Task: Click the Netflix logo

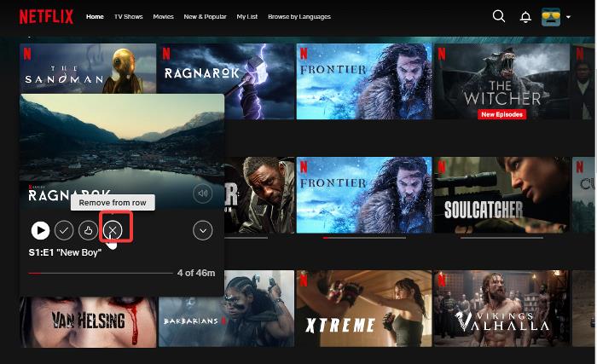Action: [x=46, y=17]
